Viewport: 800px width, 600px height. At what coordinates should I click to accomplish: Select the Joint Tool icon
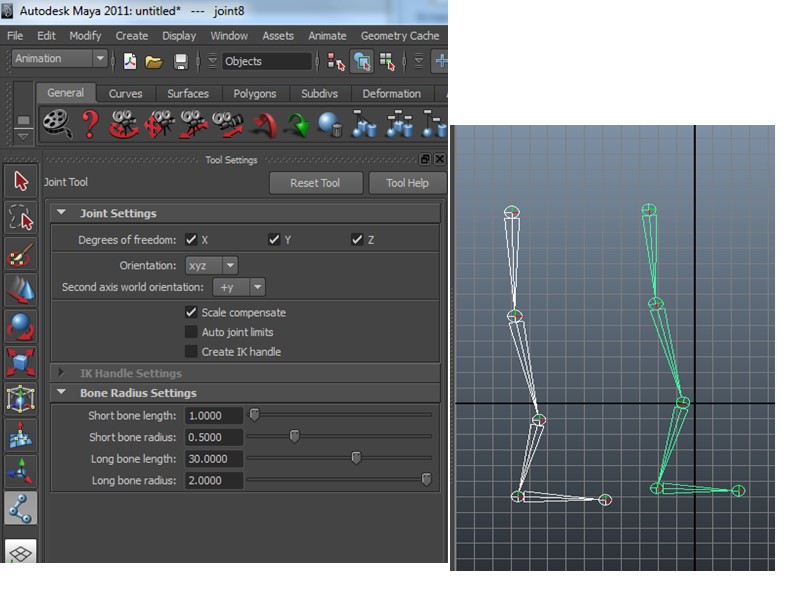click(x=21, y=508)
